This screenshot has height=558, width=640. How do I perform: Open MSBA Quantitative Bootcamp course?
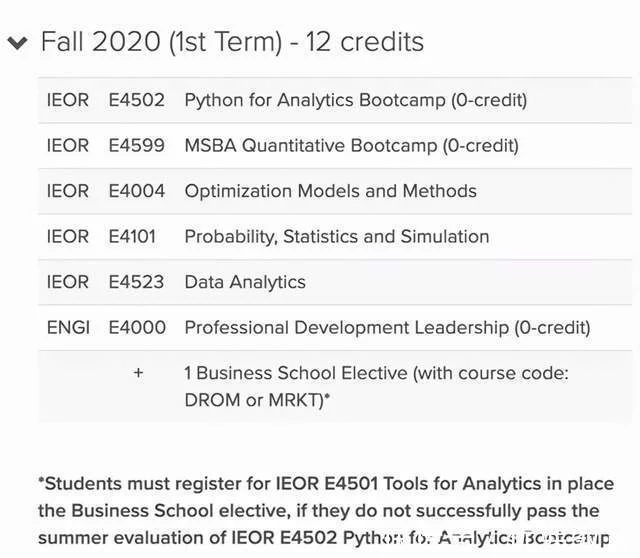(x=351, y=145)
